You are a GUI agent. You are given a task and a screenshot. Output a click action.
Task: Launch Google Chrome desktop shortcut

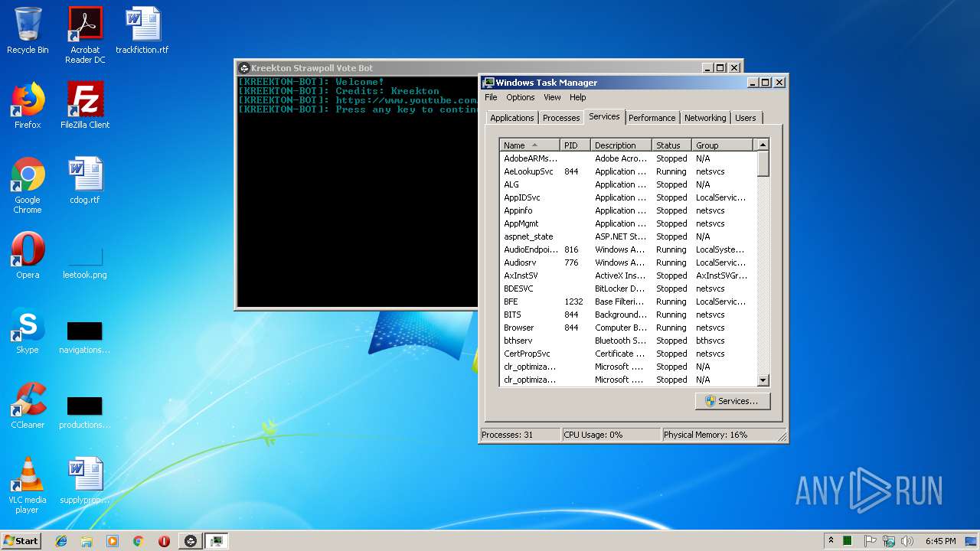28,185
